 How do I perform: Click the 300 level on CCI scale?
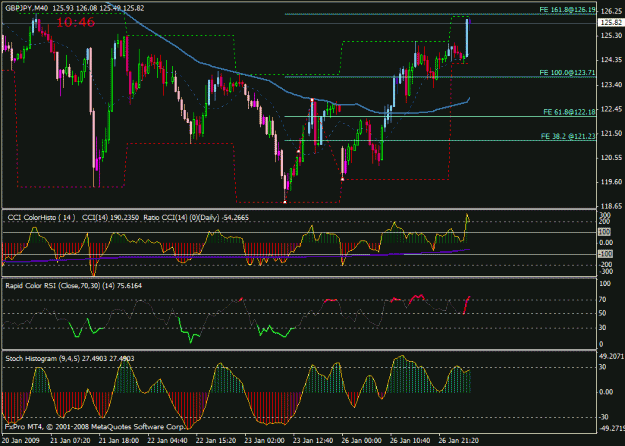(605, 215)
